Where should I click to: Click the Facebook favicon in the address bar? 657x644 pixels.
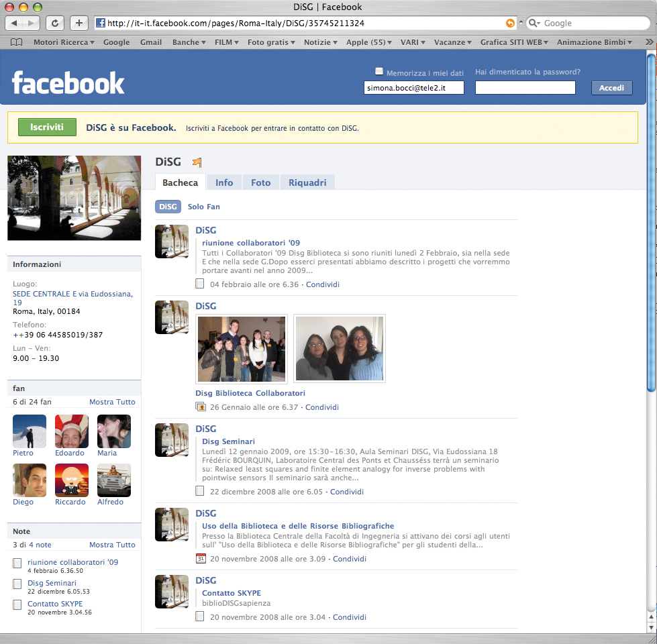pos(101,23)
